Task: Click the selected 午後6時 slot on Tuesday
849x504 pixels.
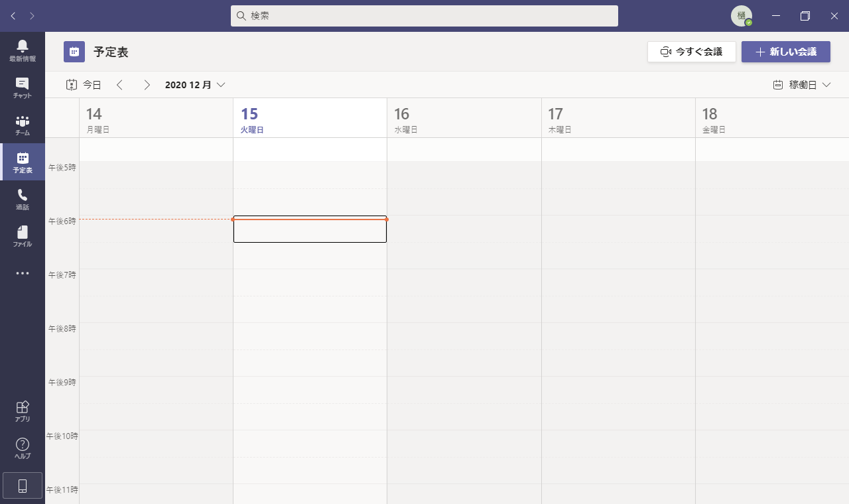Action: point(310,229)
